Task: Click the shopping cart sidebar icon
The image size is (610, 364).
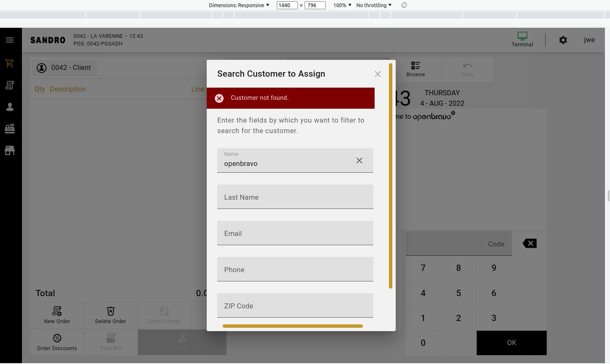Action: tap(10, 63)
